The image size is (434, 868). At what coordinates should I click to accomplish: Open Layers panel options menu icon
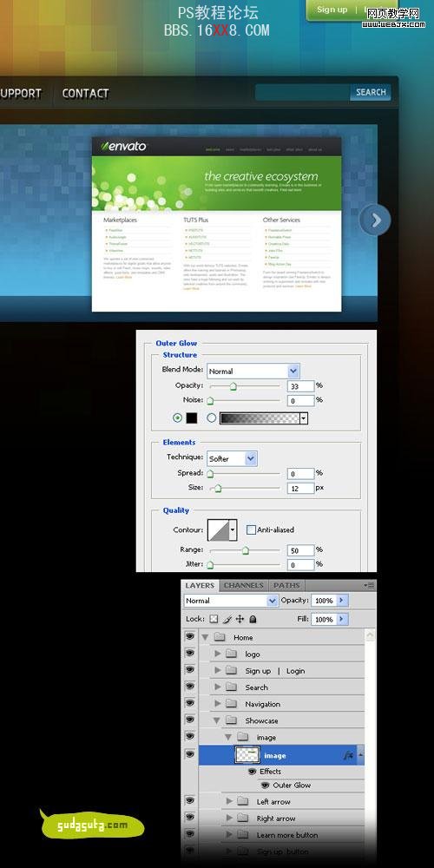click(x=369, y=585)
